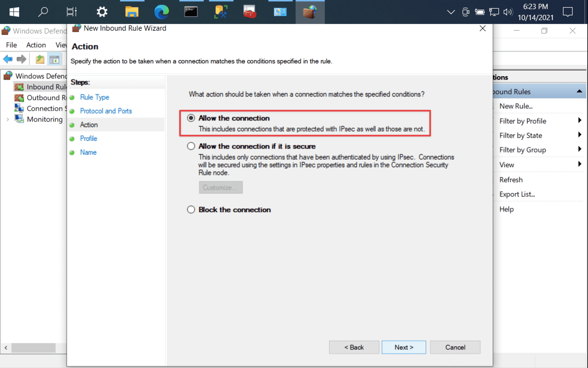The width and height of the screenshot is (588, 368).
Task: Click Customize button for secure connection
Action: [220, 187]
